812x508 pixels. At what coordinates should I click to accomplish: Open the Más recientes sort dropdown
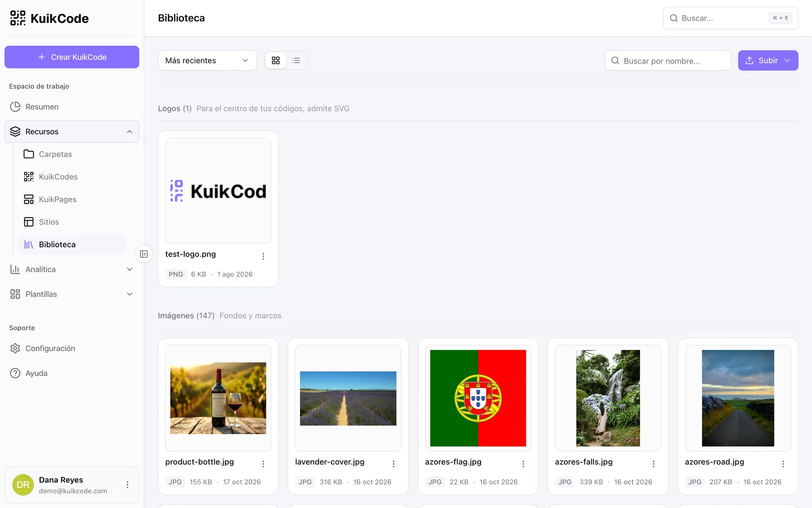point(207,60)
